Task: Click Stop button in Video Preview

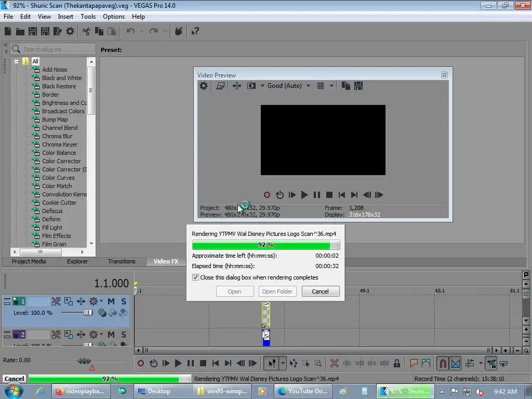Action: pos(329,195)
